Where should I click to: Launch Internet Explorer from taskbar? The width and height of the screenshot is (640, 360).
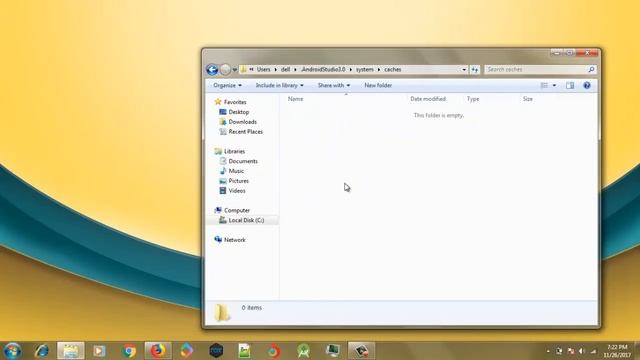pos(42,351)
